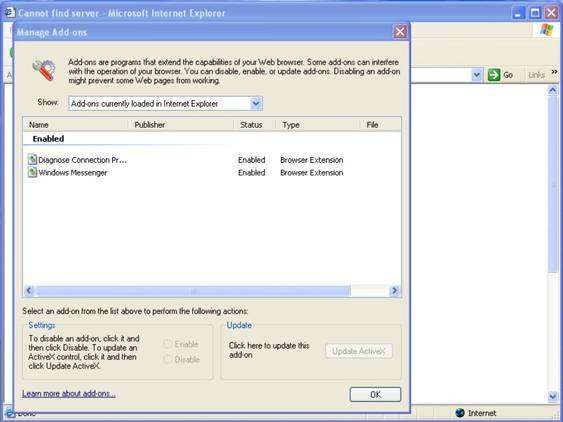Close the Manage Add-ons dialog
This screenshot has width=563, height=422.
coord(400,32)
